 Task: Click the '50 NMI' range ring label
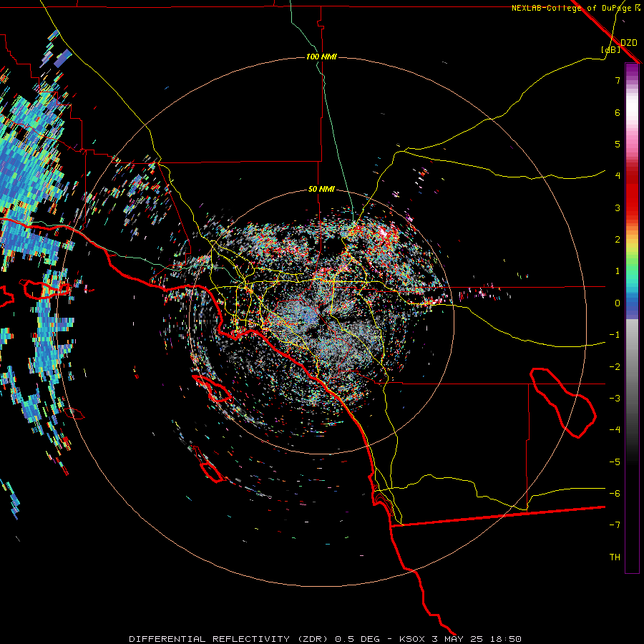[321, 190]
